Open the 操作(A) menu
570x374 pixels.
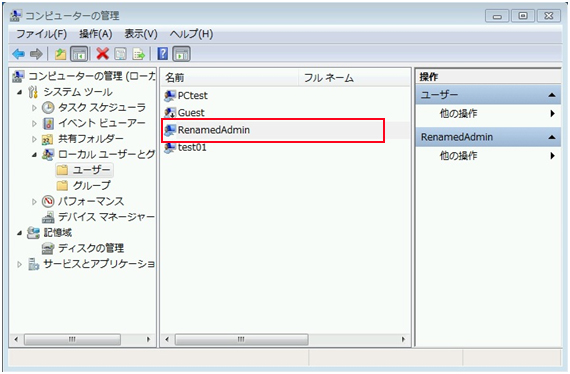click(96, 34)
